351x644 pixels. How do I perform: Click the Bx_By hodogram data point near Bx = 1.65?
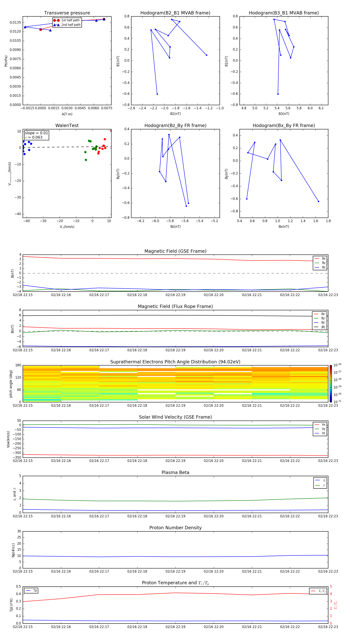(x=318, y=202)
